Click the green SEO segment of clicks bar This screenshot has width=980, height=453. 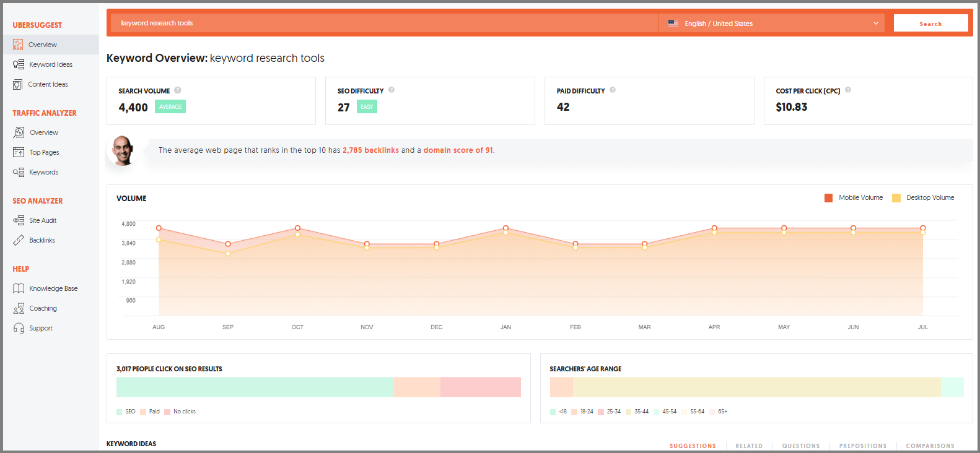[255, 387]
